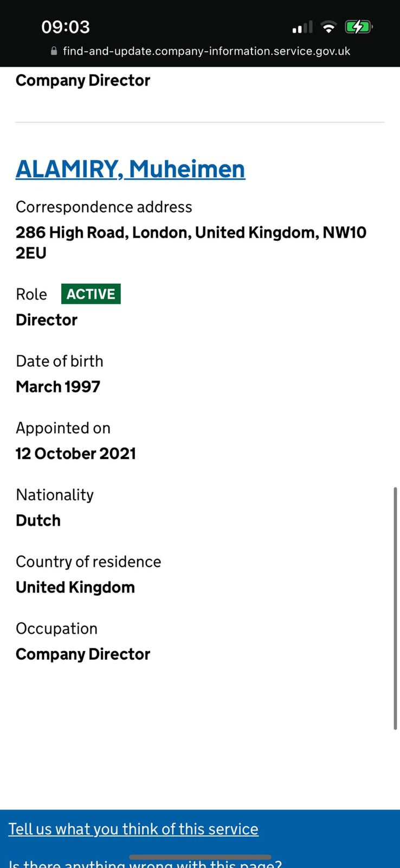Open 'Tell us what you think of this service'

pyautogui.click(x=133, y=829)
